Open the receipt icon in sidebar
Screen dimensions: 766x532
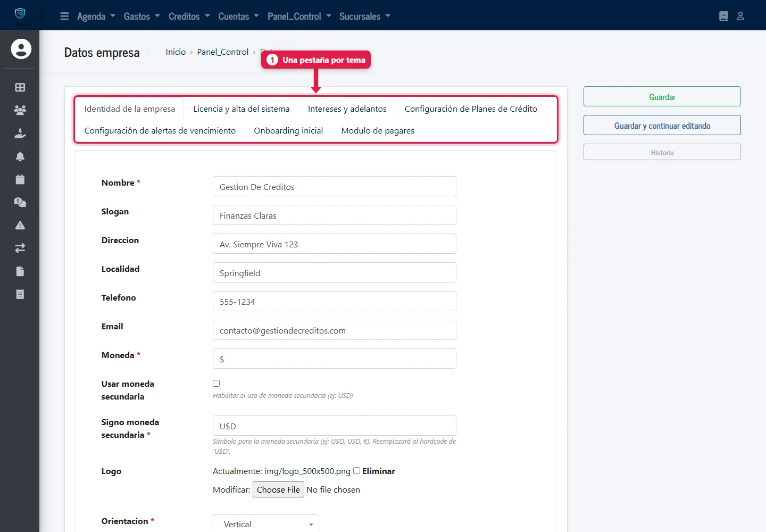pyautogui.click(x=20, y=294)
